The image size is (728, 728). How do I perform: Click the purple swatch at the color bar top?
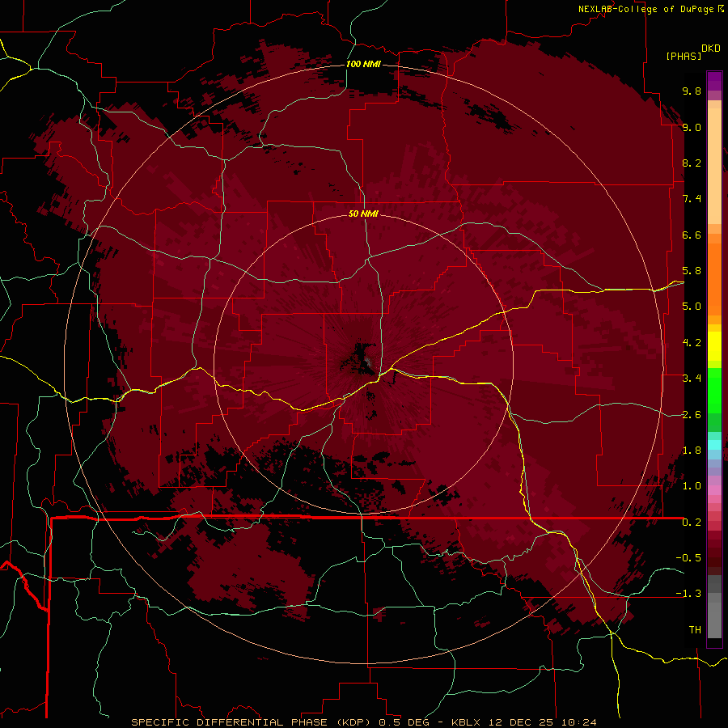pos(714,81)
